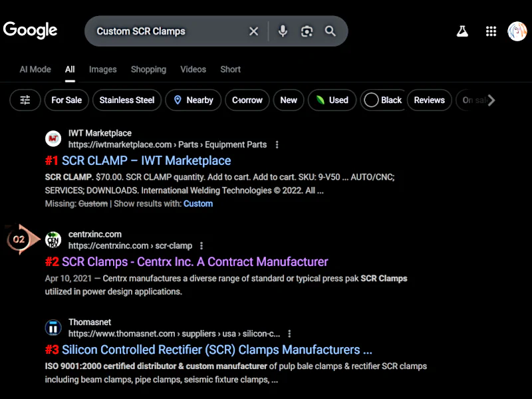Open Search Labs flask icon
Image resolution: width=532 pixels, height=399 pixels.
[x=462, y=31]
